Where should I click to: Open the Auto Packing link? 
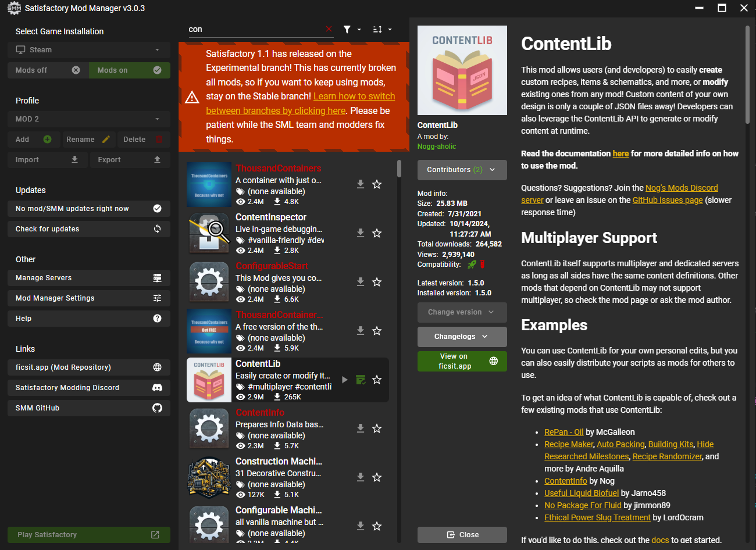click(x=621, y=444)
